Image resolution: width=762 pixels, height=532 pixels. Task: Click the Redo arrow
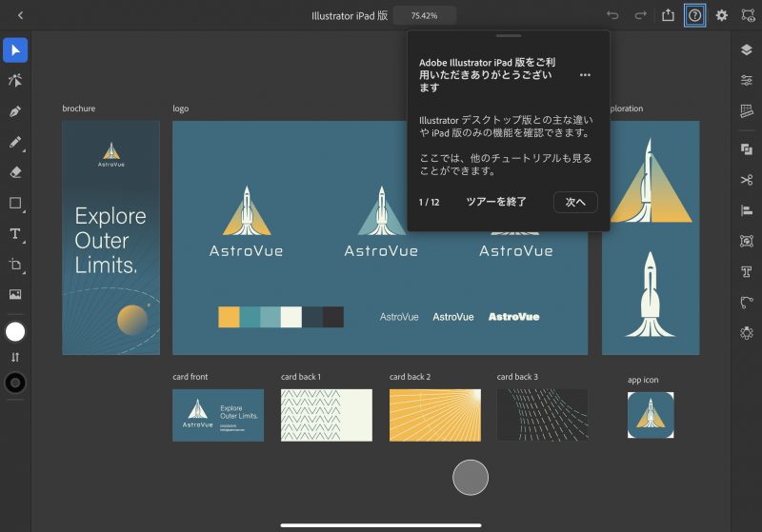click(x=640, y=15)
